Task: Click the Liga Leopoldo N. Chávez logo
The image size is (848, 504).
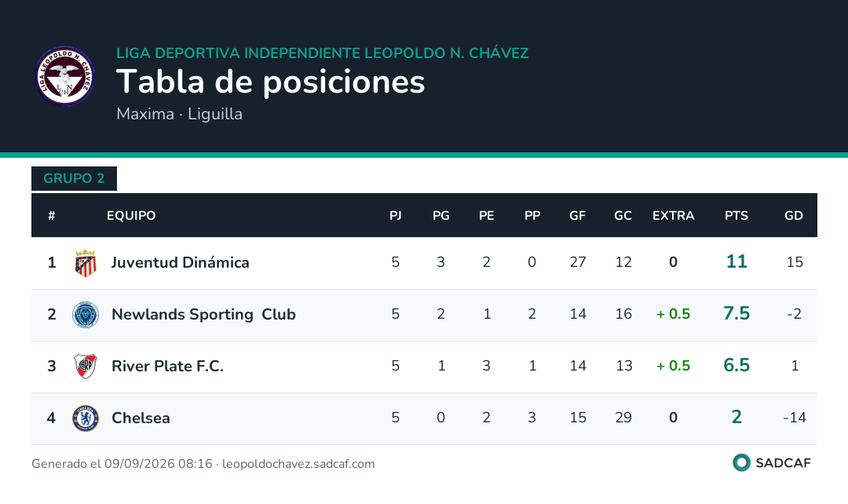Action: pos(65,76)
